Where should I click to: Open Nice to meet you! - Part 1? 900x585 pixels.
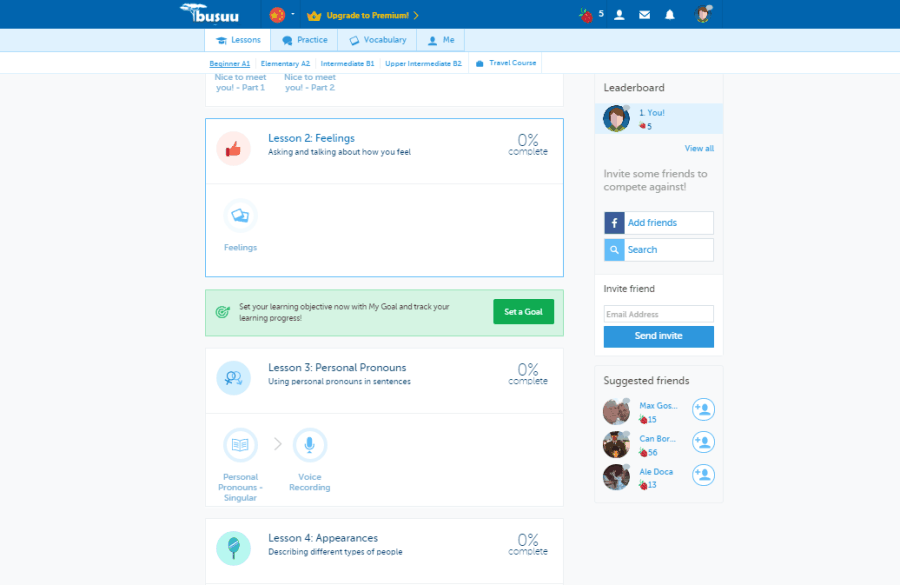click(x=240, y=82)
